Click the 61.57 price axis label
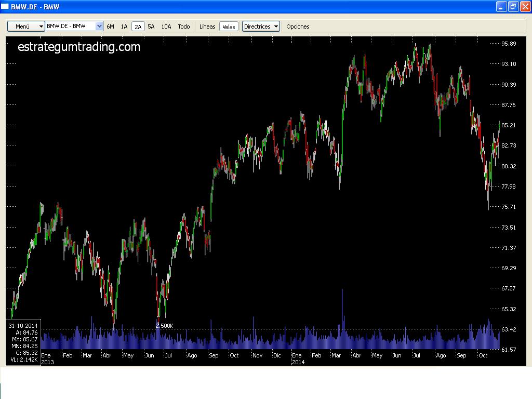 (509, 350)
